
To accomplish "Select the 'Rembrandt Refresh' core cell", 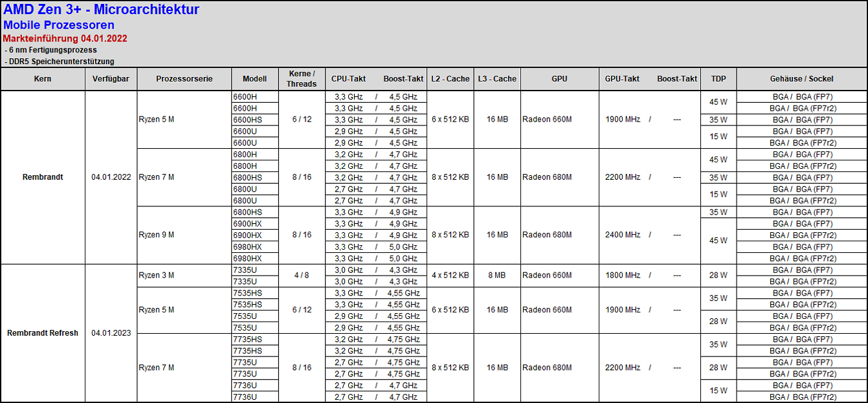I will click(x=43, y=333).
